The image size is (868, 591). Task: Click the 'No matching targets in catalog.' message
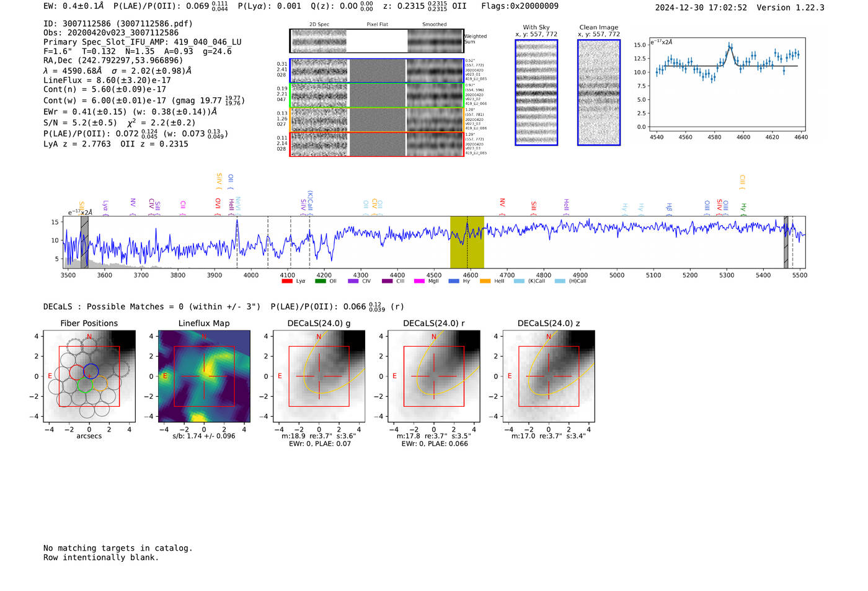[118, 548]
